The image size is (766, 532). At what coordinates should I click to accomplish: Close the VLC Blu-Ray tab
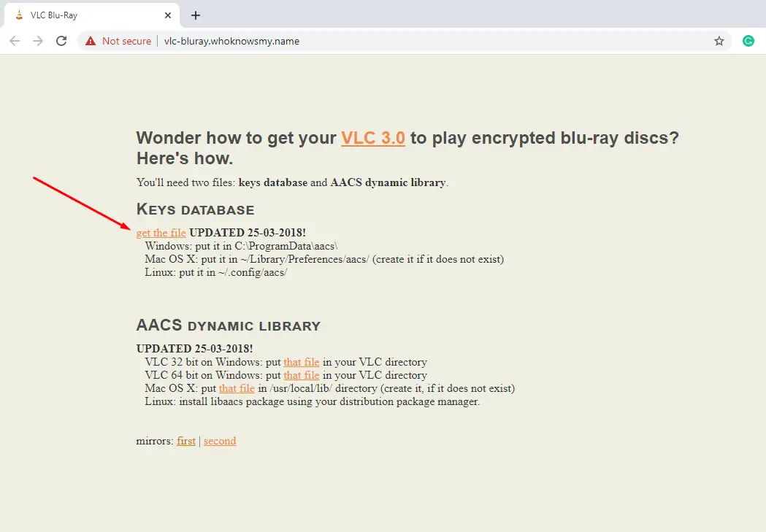(x=168, y=15)
